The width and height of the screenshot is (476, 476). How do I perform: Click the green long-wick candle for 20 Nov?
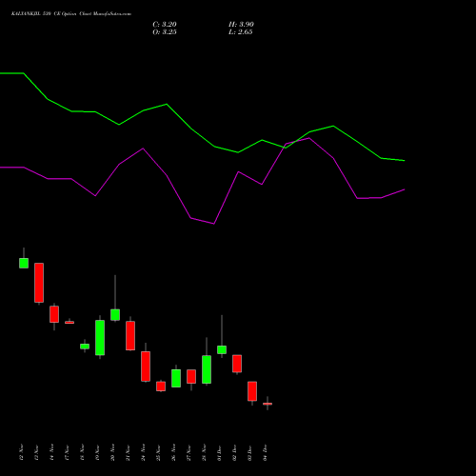(x=115, y=315)
